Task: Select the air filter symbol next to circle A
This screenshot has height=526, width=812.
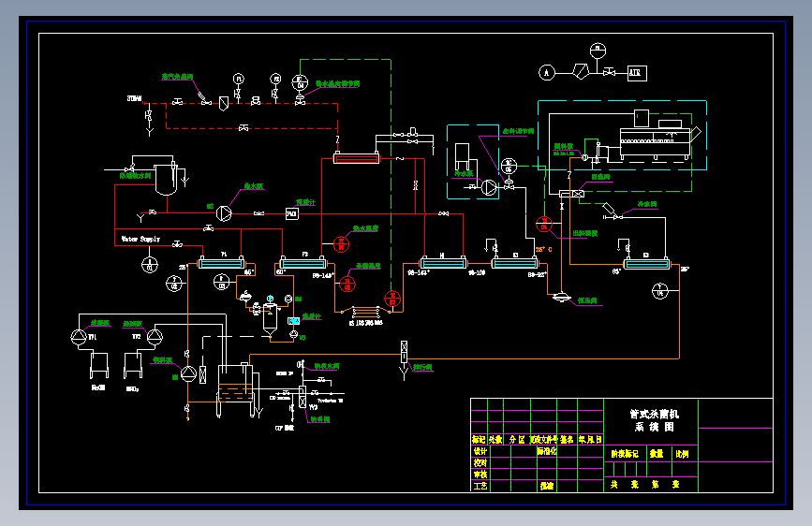Action: point(581,71)
